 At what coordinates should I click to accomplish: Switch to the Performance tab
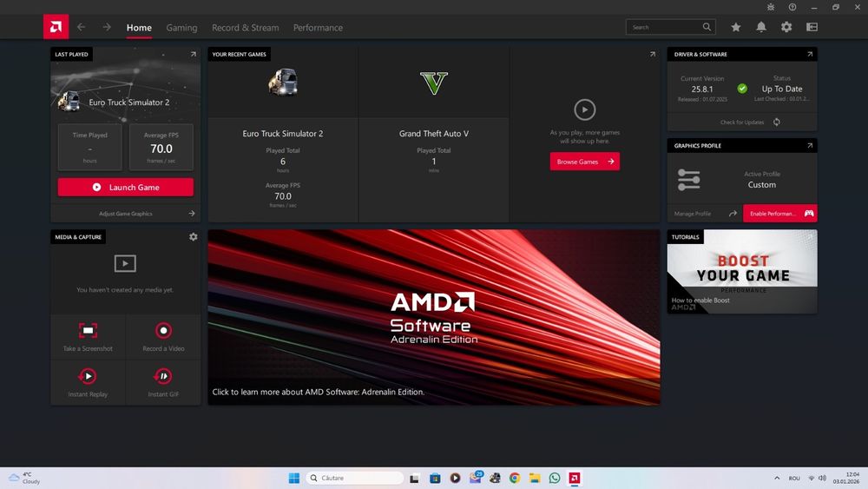(318, 28)
